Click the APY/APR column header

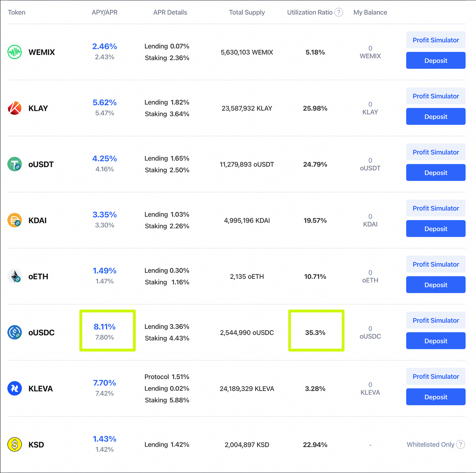click(105, 12)
